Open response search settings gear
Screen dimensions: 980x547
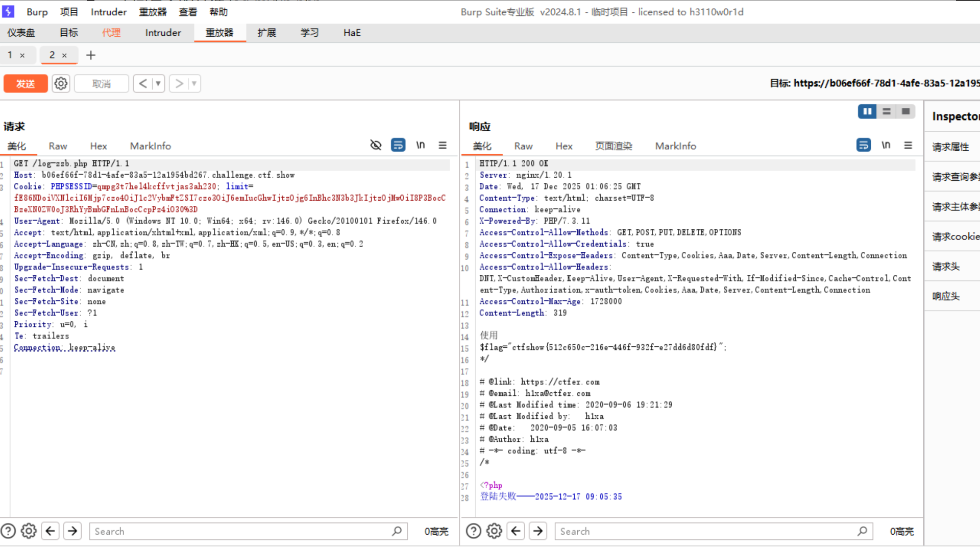coord(494,531)
